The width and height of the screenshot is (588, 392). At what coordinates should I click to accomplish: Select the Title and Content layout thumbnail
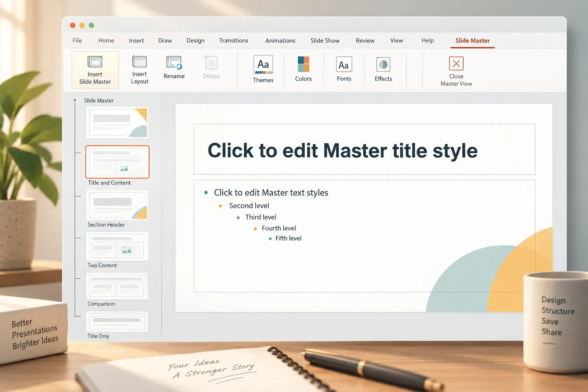point(117,162)
